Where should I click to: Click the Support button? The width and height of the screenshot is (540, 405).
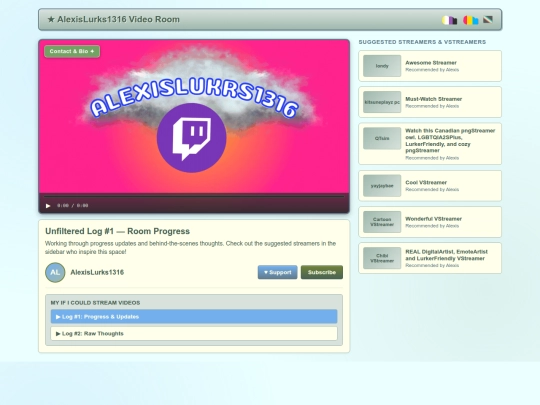pos(278,272)
